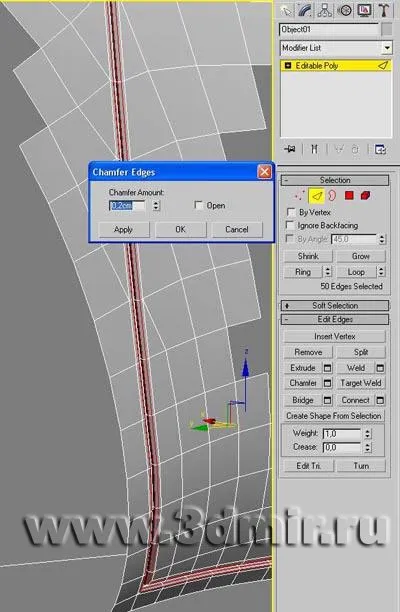Open the Motion command panel tab
Image resolution: width=400 pixels, height=612 pixels.
click(344, 11)
